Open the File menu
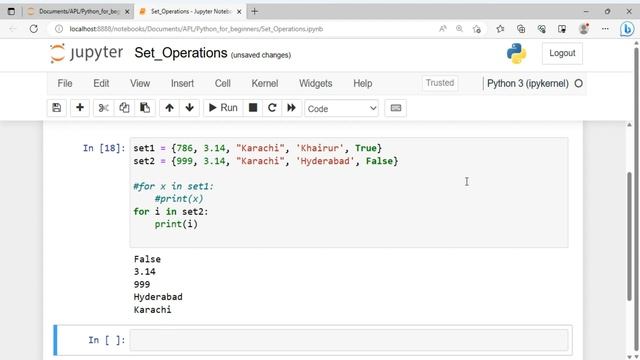 (x=65, y=84)
